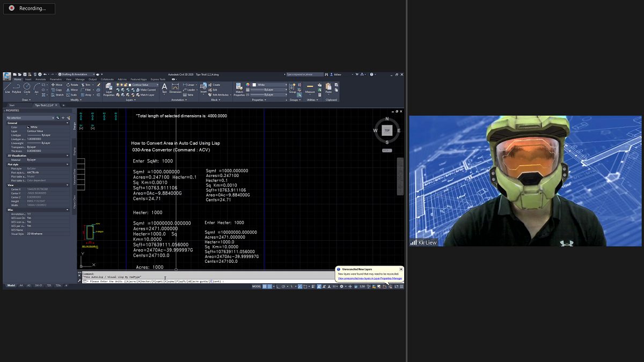This screenshot has height=362, width=644.
Task: Switch to the Manage ribbon tab
Action: (80, 79)
